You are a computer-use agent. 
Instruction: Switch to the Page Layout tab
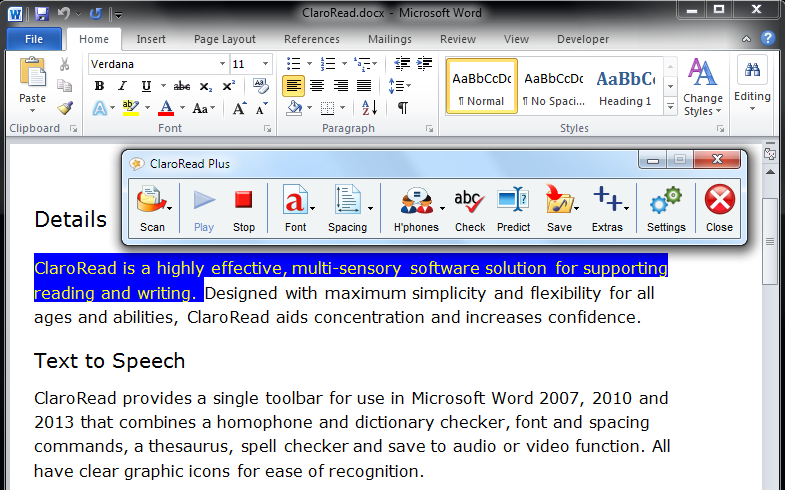point(225,39)
